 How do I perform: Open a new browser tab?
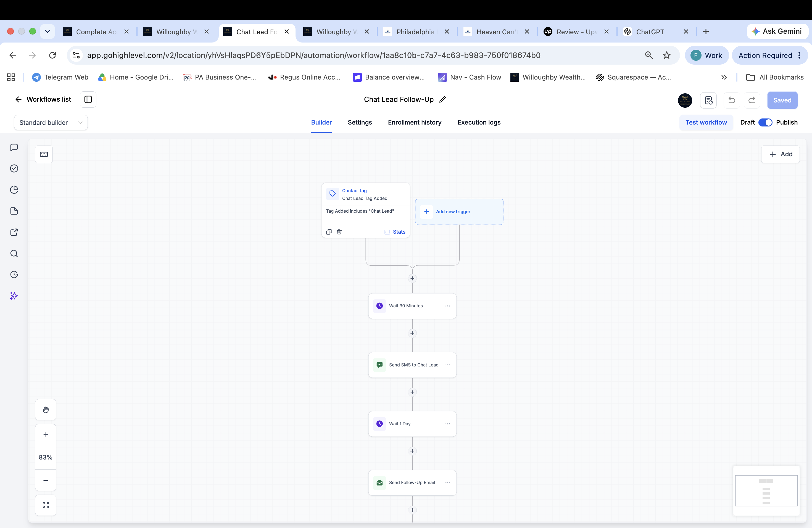pyautogui.click(x=706, y=32)
